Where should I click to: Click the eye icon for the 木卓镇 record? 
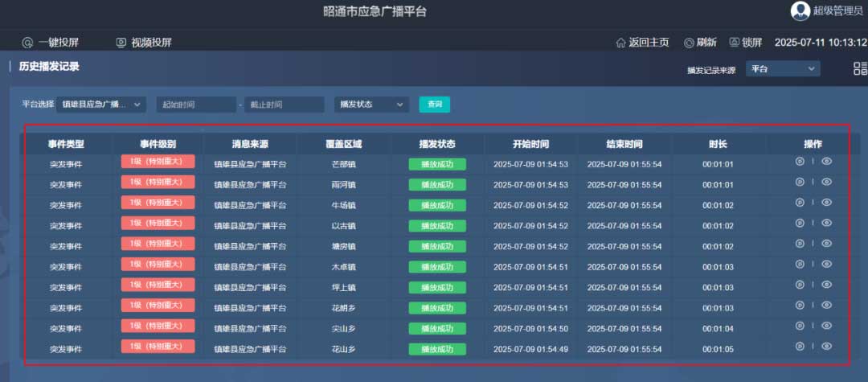point(826,264)
